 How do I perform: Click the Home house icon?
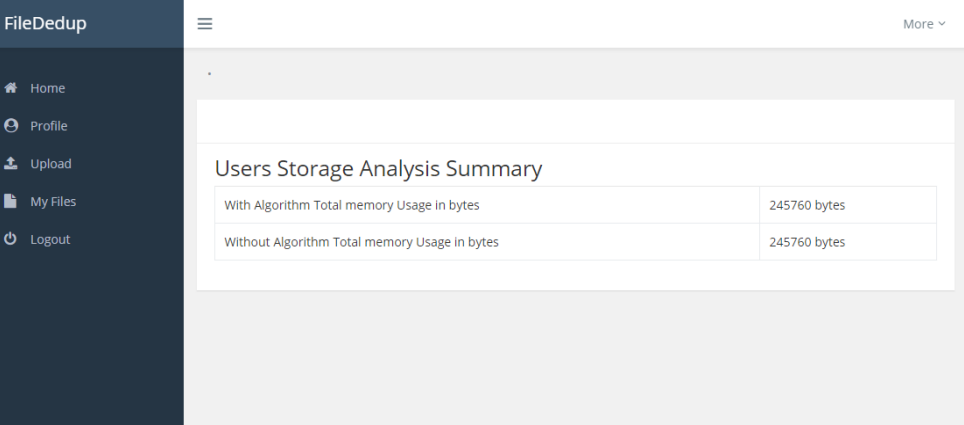11,88
